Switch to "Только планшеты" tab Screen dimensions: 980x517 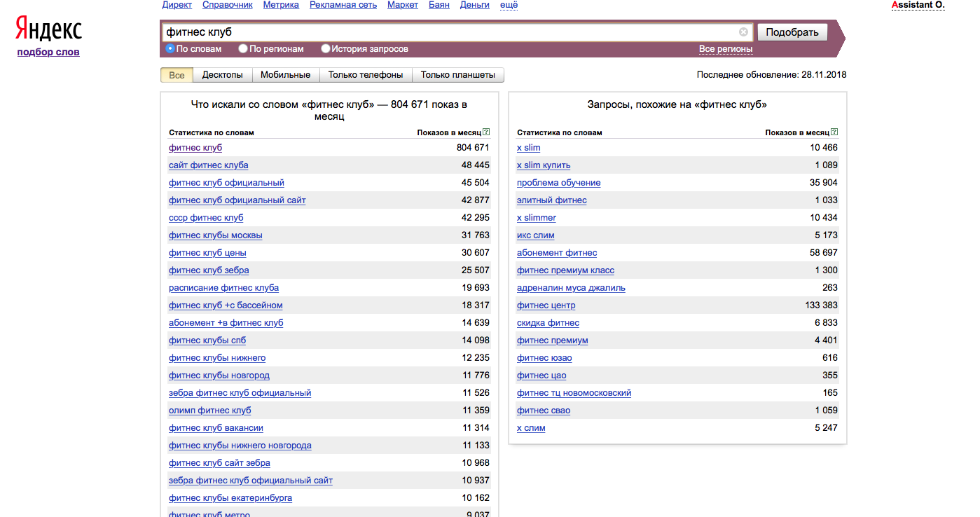click(x=458, y=75)
